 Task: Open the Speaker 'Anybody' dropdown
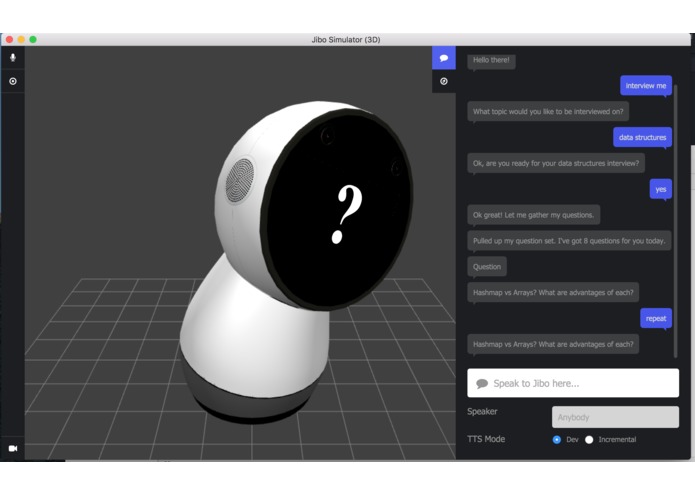[x=615, y=417]
